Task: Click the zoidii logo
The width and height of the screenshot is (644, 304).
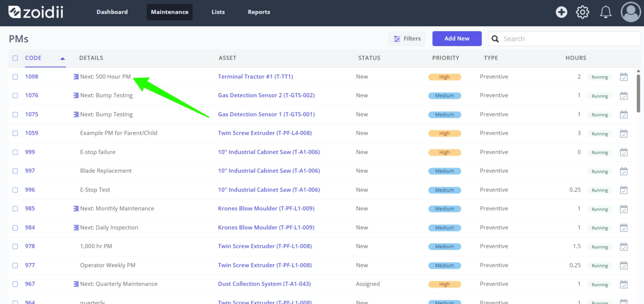Action: pyautogui.click(x=36, y=12)
